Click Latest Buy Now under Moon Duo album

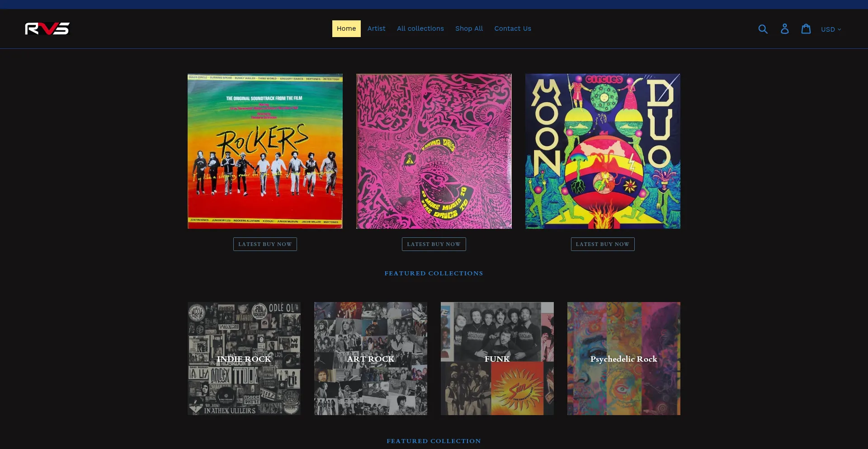pos(603,244)
